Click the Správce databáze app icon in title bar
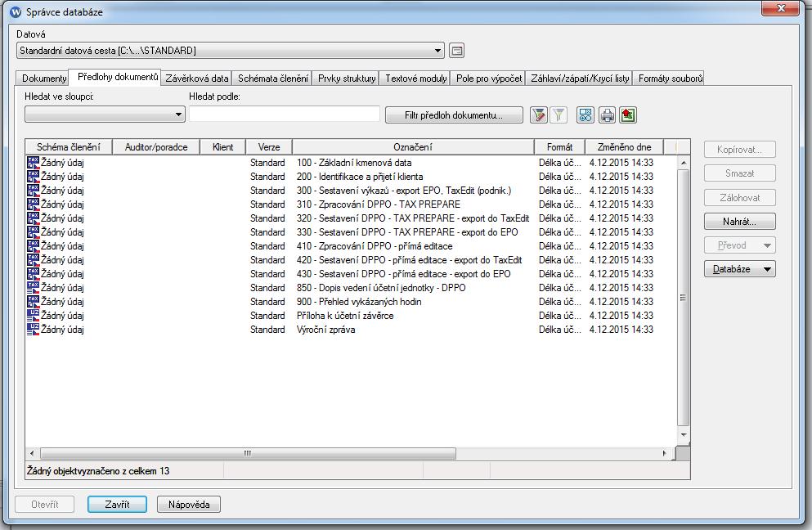Image resolution: width=812 pixels, height=530 pixels. pyautogui.click(x=16, y=12)
